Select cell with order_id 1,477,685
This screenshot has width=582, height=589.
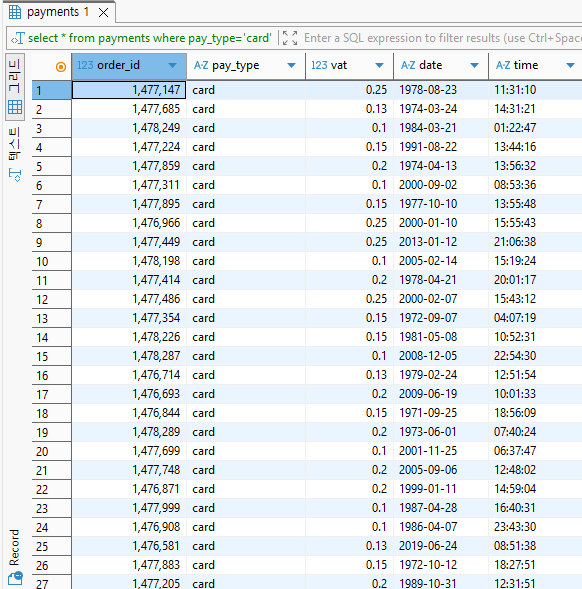pos(129,109)
